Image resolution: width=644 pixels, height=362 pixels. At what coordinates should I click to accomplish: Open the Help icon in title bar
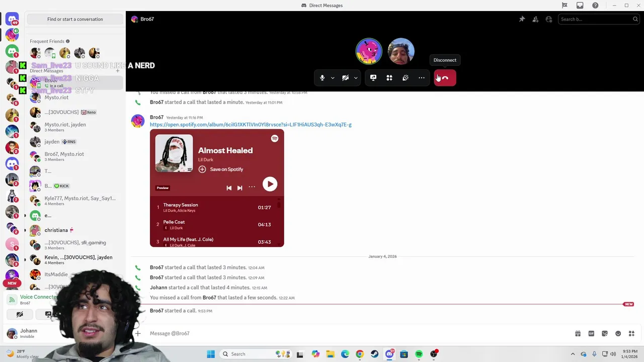click(x=595, y=6)
